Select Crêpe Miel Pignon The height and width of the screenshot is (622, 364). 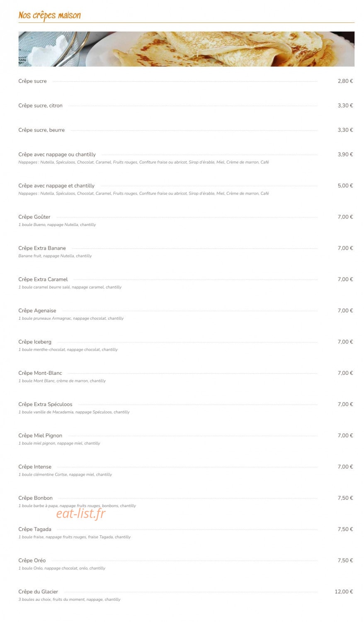186,439
